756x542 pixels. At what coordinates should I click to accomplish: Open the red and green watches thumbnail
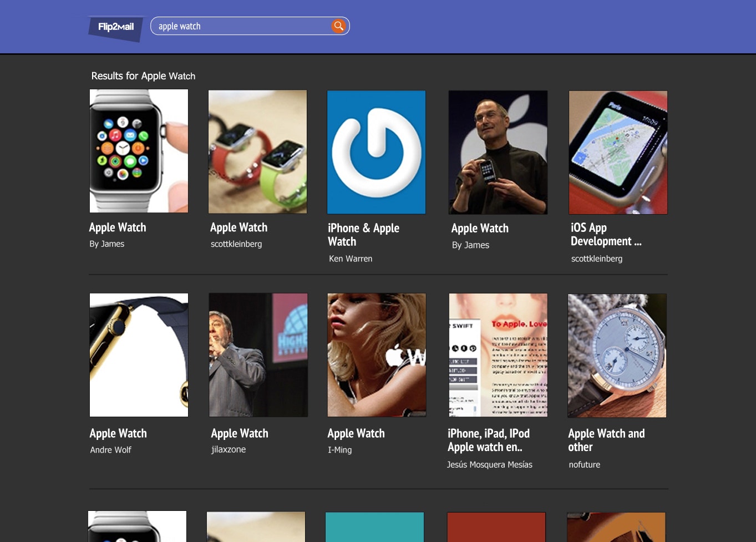click(257, 151)
